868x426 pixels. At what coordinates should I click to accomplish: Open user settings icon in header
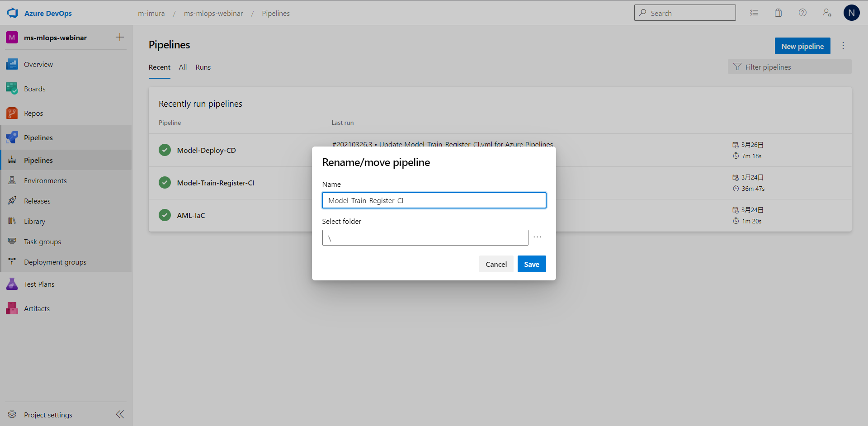point(827,13)
